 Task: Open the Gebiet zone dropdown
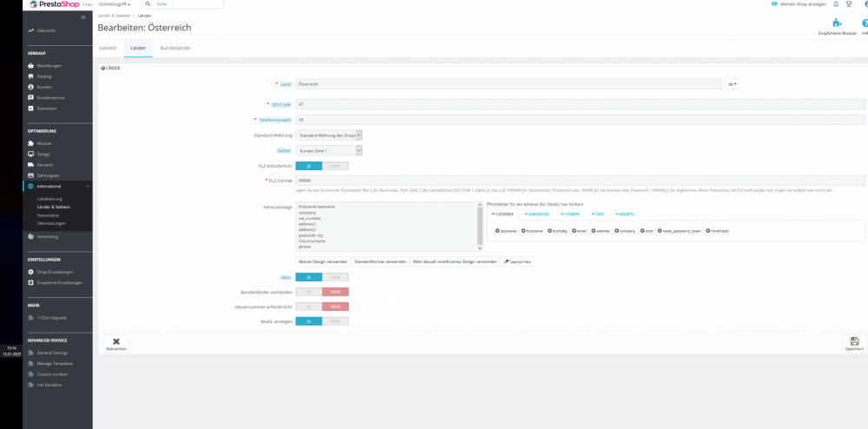pos(329,150)
